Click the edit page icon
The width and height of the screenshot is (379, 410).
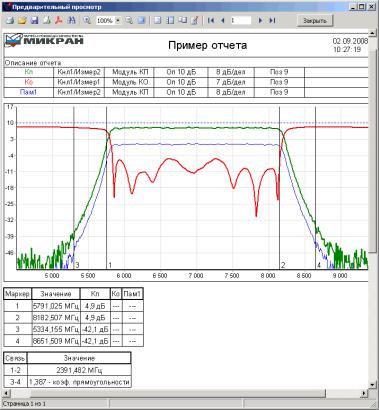point(195,21)
